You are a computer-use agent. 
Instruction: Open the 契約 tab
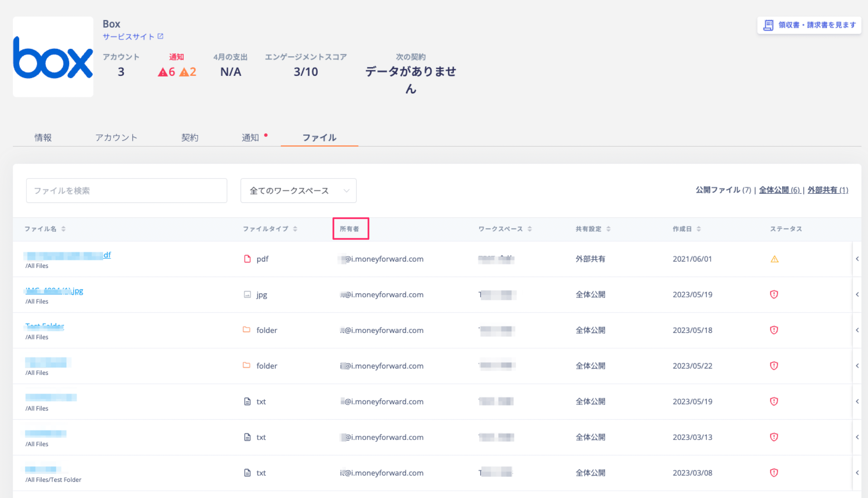(x=190, y=138)
